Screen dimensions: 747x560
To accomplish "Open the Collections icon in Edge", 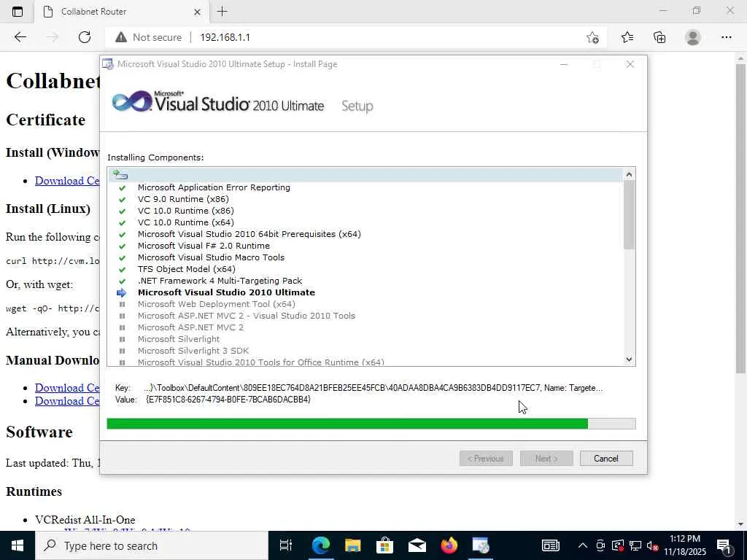I will 659,37.
